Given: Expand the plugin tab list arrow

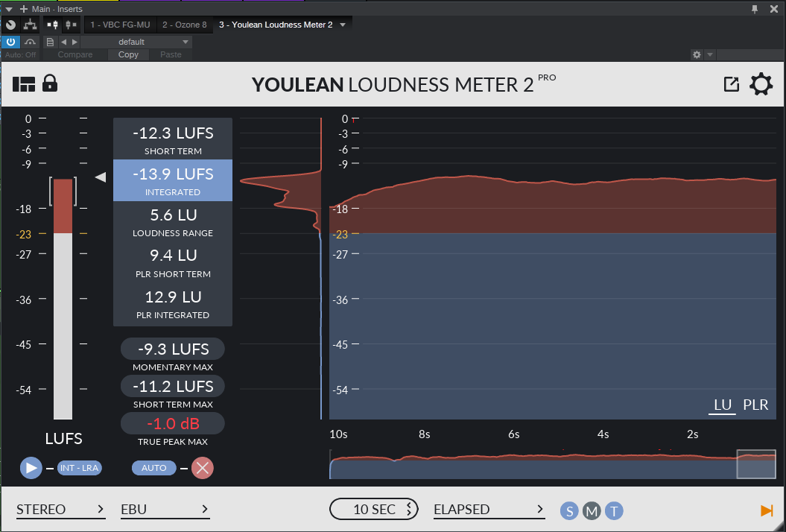Looking at the screenshot, I should 343,25.
